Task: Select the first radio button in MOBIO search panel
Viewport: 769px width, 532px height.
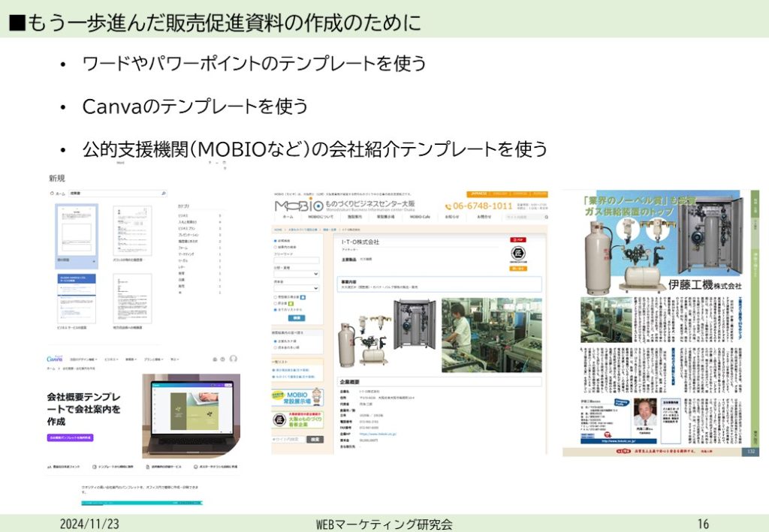Action: pos(275,242)
